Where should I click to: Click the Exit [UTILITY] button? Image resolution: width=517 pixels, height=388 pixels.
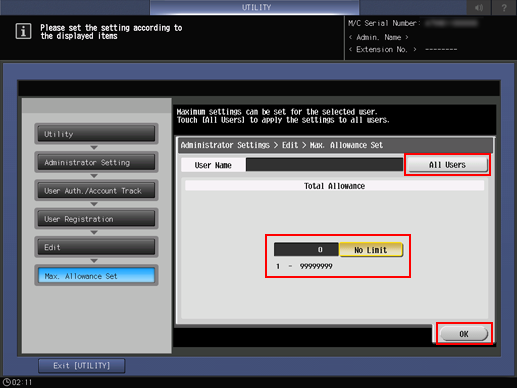82,366
